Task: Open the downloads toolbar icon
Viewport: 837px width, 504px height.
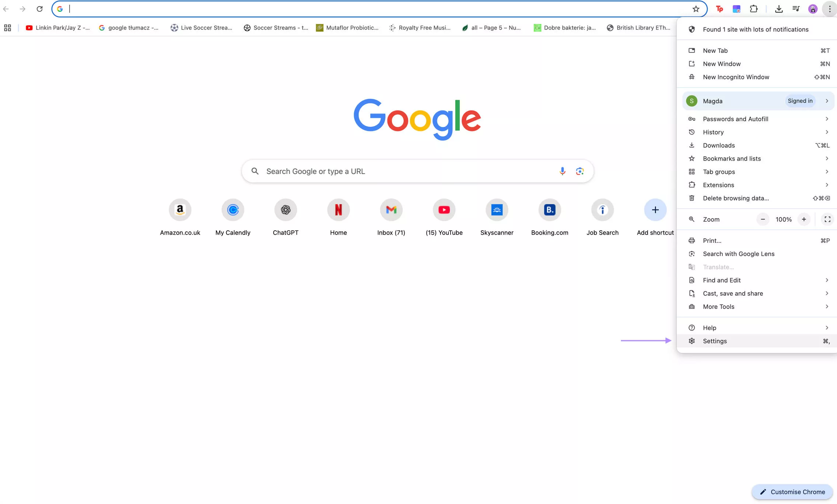Action: 778,9
